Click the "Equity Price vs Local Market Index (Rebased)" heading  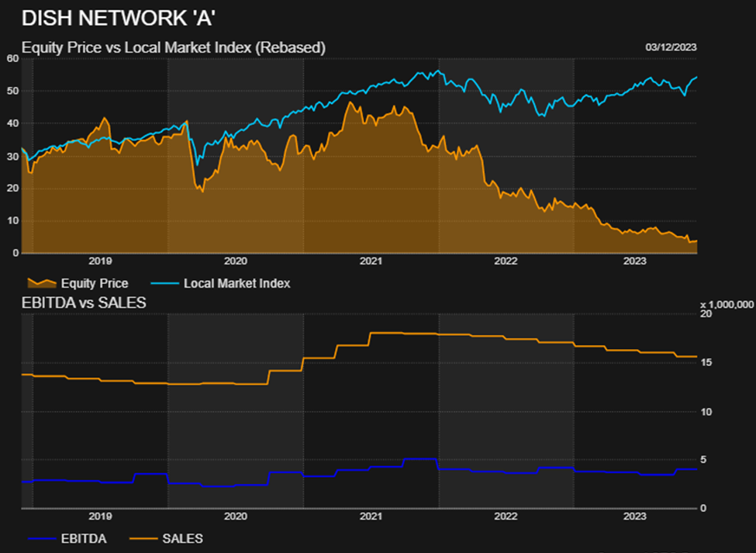(174, 48)
